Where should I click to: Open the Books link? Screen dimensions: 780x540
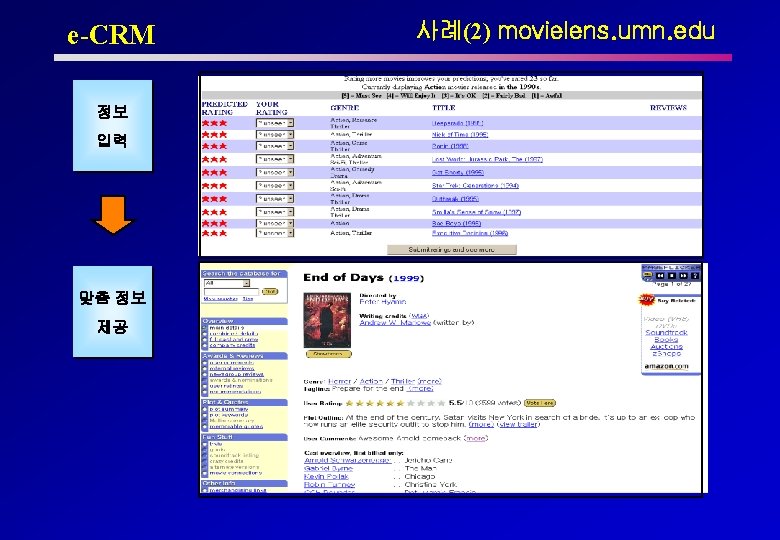click(x=666, y=339)
